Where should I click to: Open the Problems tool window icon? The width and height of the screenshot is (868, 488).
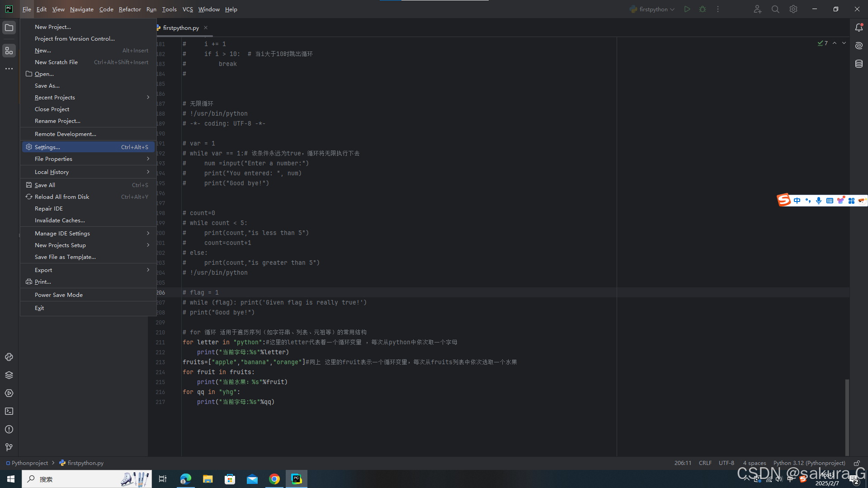[x=9, y=429]
